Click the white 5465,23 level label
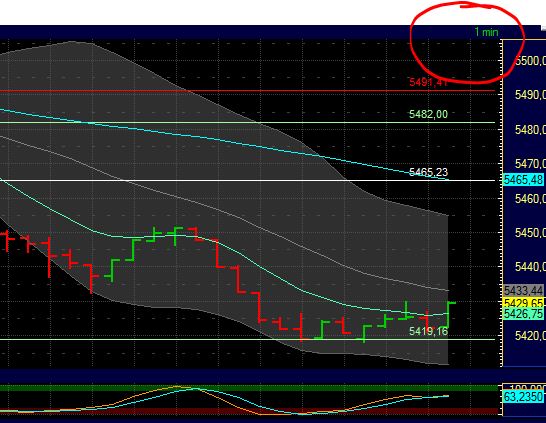This screenshot has width=546, height=423. point(428,172)
